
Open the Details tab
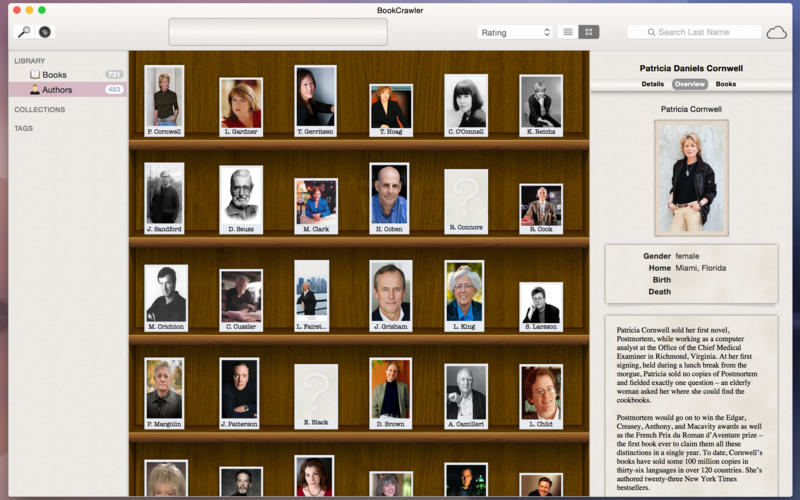click(652, 84)
